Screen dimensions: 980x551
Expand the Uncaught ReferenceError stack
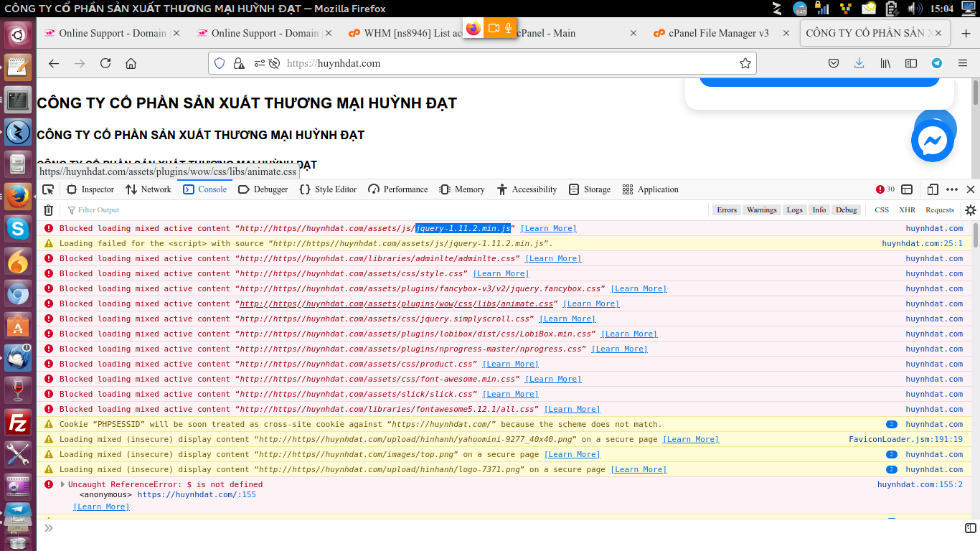pyautogui.click(x=62, y=484)
